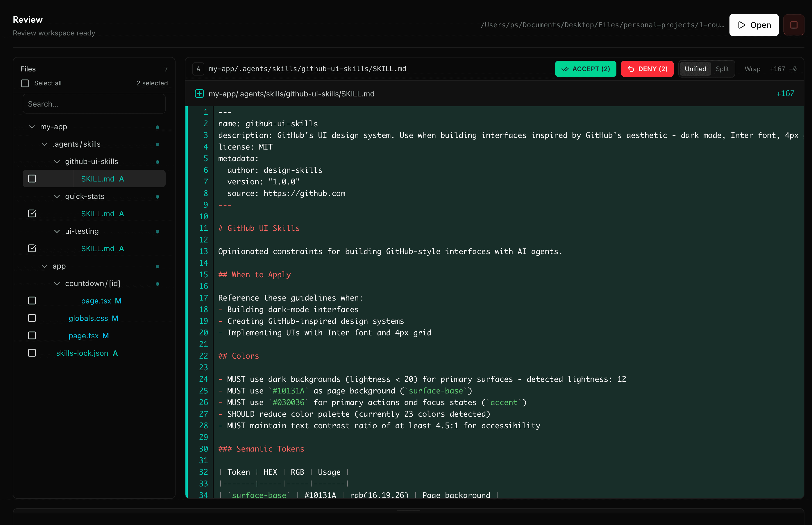Click the 'source: https://github.com' line
The width and height of the screenshot is (812, 525).
[x=286, y=193]
